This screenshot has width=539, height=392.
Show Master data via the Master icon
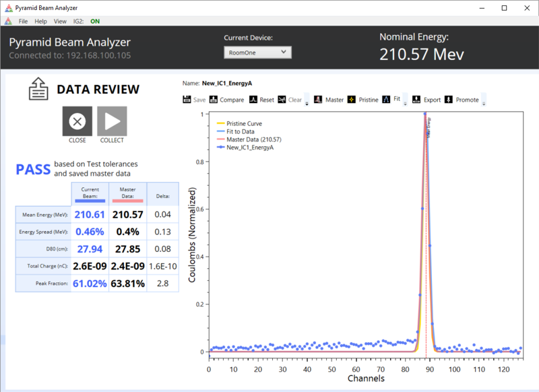(318, 100)
